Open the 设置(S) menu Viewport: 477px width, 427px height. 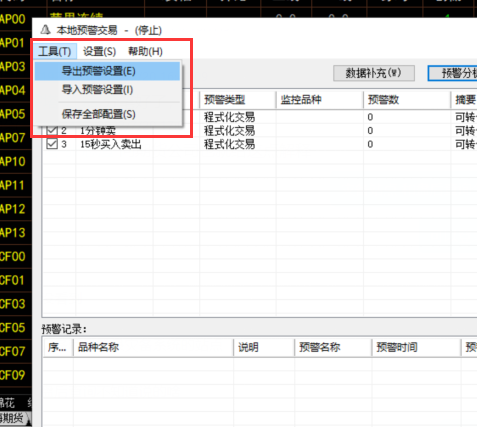click(99, 51)
